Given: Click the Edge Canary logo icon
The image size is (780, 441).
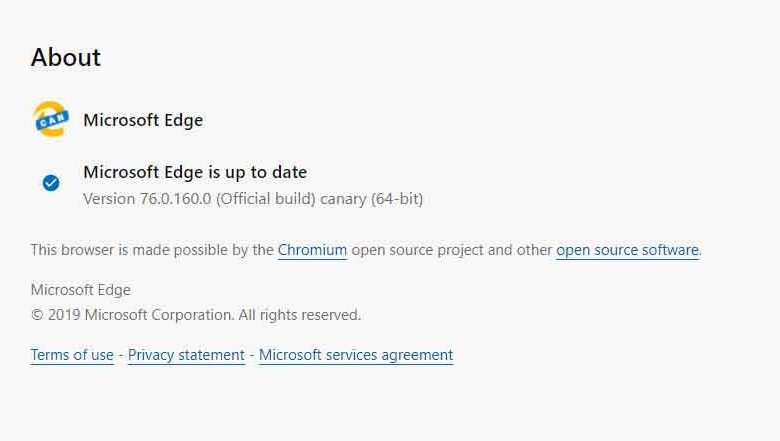Looking at the screenshot, I should point(51,120).
